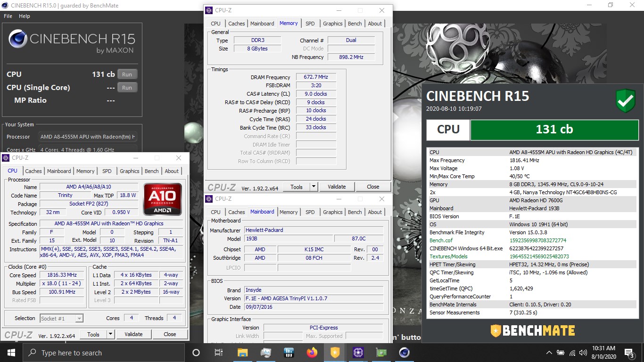
Task: Open Caches tab in CPU-Z Memory window
Action: click(x=237, y=24)
